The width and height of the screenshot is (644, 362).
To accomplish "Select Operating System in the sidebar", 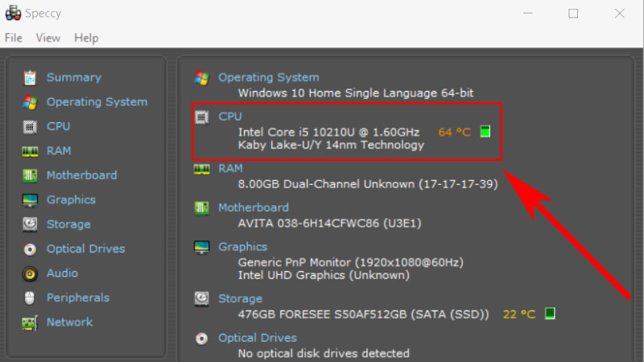I will point(97,102).
